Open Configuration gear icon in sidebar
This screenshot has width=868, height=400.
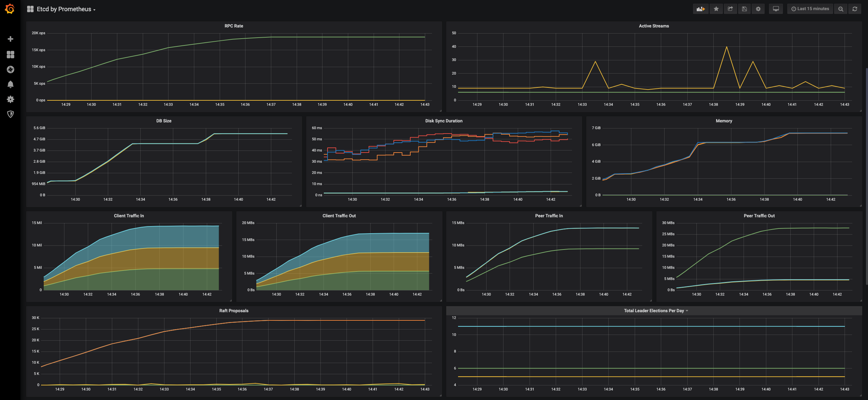pos(11,99)
